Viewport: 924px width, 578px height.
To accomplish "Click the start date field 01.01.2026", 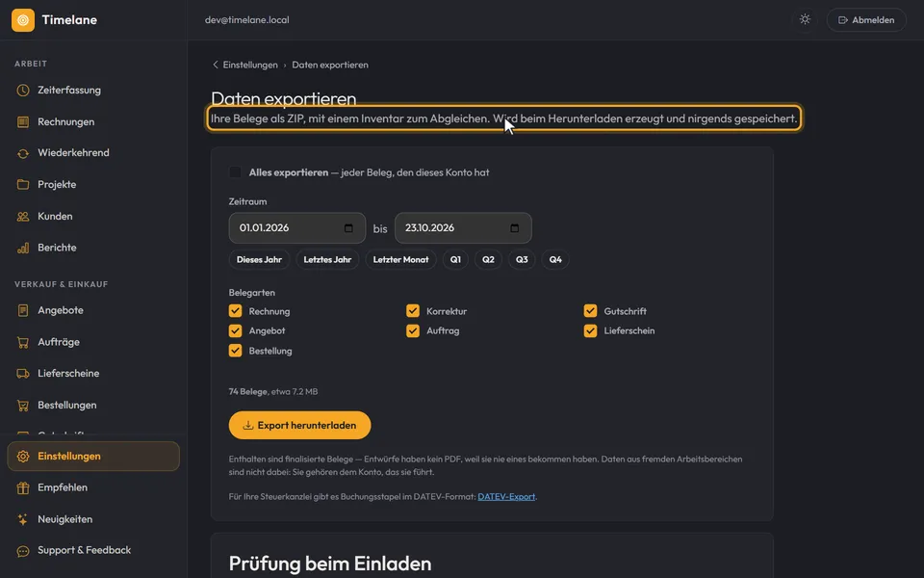I will 297,228.
